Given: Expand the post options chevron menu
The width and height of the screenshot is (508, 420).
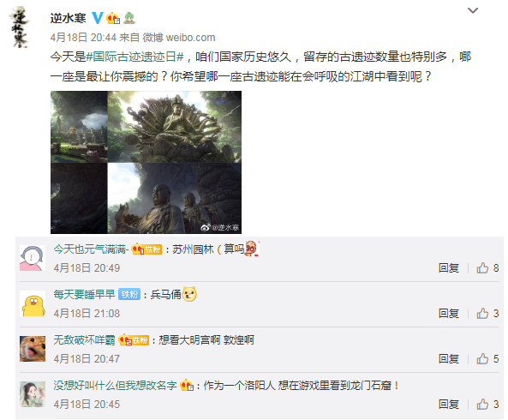Looking at the screenshot, I should point(473,10).
